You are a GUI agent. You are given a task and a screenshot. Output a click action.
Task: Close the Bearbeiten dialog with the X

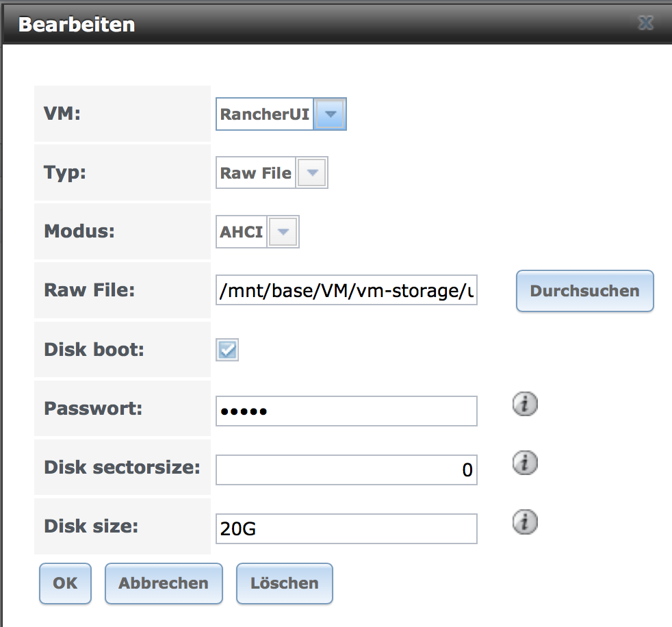(x=645, y=23)
